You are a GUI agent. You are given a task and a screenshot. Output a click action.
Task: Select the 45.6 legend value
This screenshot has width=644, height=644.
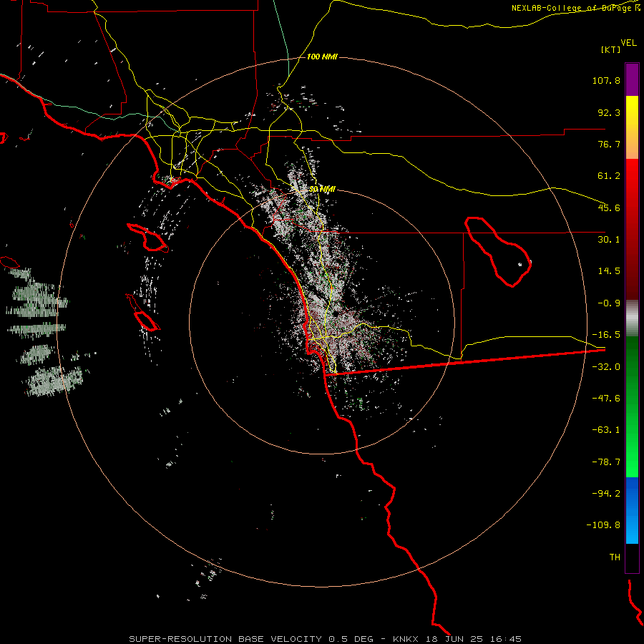(609, 208)
